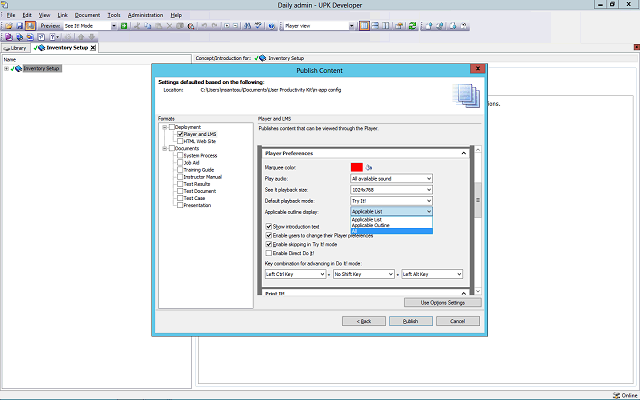Open the Play audio dropdown
The image size is (640, 400).
tap(391, 178)
